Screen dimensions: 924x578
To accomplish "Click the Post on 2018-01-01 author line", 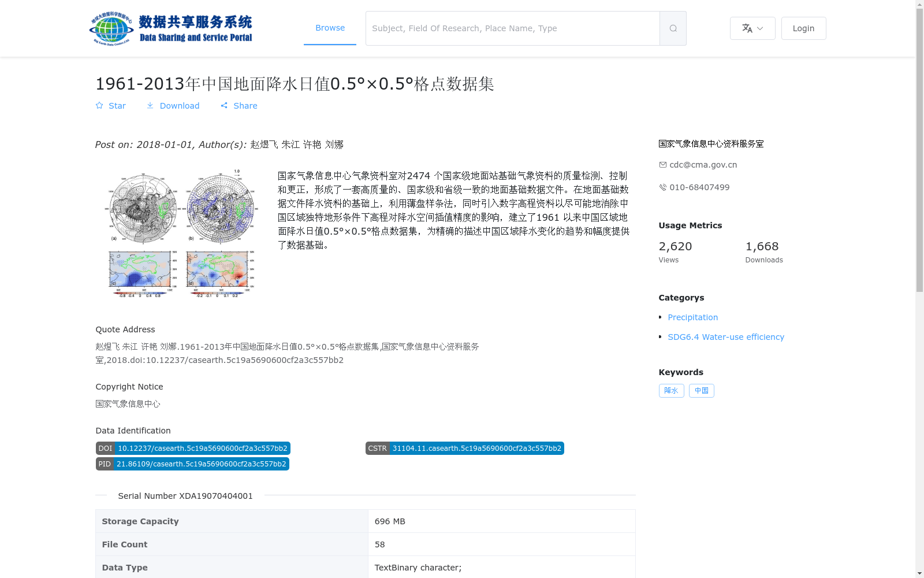I will [219, 144].
